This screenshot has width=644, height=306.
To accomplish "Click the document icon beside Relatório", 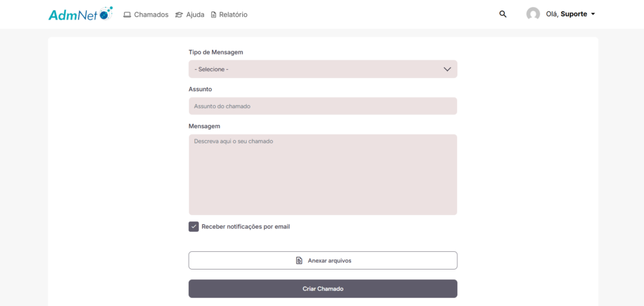I will point(213,14).
